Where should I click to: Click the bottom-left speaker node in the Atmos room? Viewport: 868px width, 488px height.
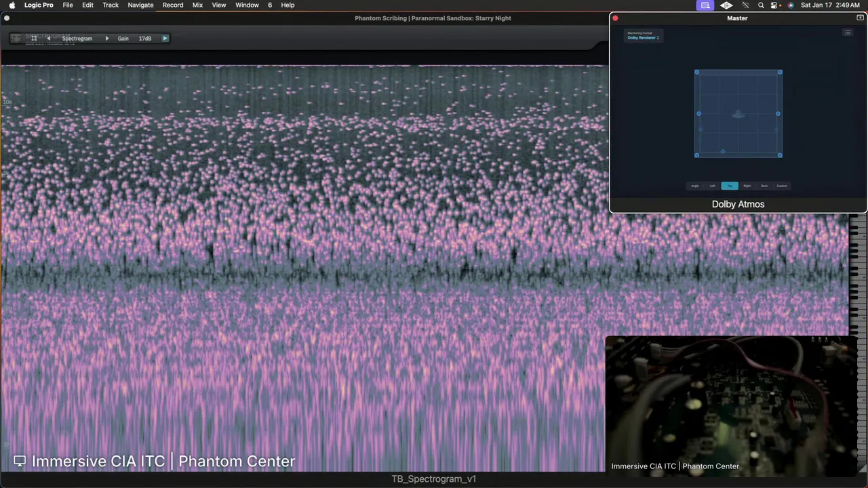click(x=696, y=155)
